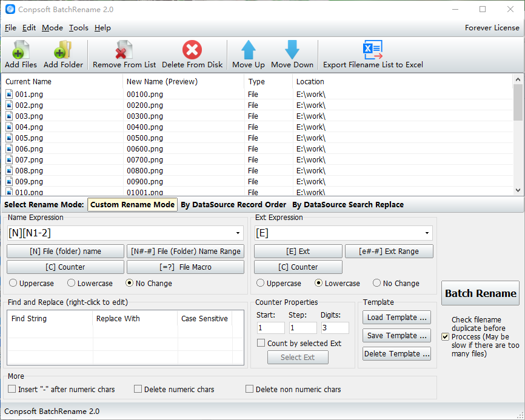Click the Load Template button
The width and height of the screenshot is (525, 420).
396,318
